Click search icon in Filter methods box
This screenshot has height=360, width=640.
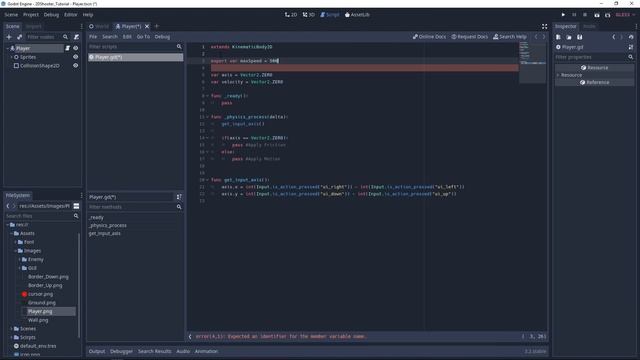click(179, 207)
